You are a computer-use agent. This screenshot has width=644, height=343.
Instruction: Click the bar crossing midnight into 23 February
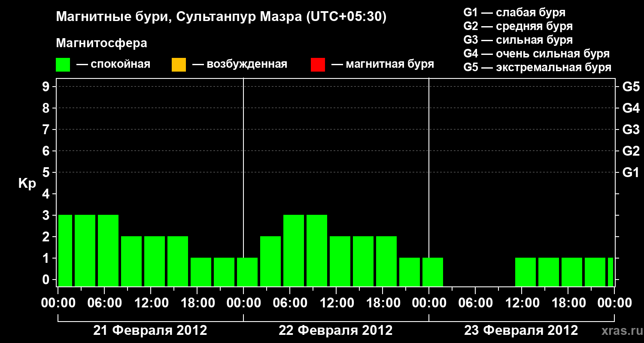coord(433,272)
